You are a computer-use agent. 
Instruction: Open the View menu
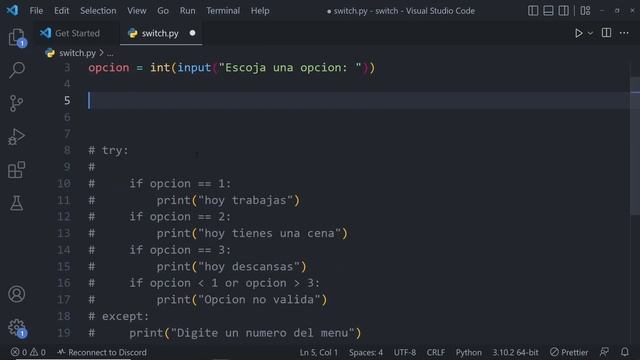coord(136,11)
